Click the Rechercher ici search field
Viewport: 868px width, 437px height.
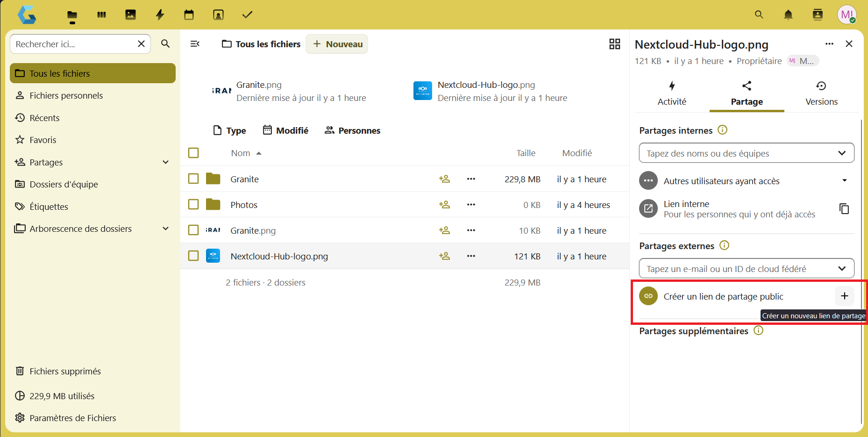[74, 44]
